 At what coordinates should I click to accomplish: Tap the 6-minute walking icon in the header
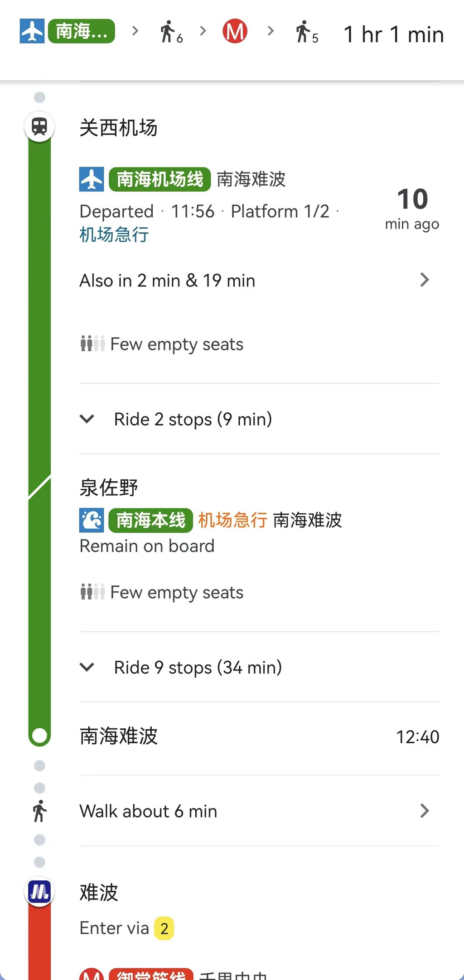click(x=170, y=32)
